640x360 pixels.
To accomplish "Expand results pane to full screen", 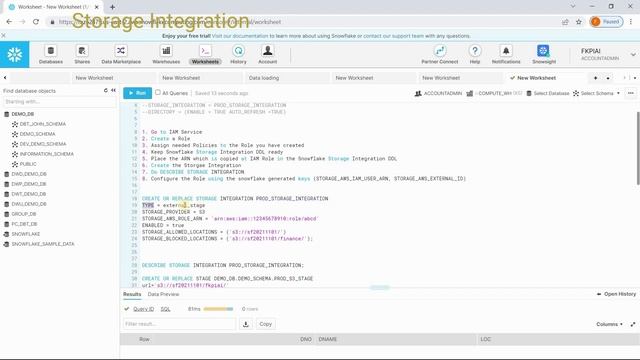I will 633,324.
